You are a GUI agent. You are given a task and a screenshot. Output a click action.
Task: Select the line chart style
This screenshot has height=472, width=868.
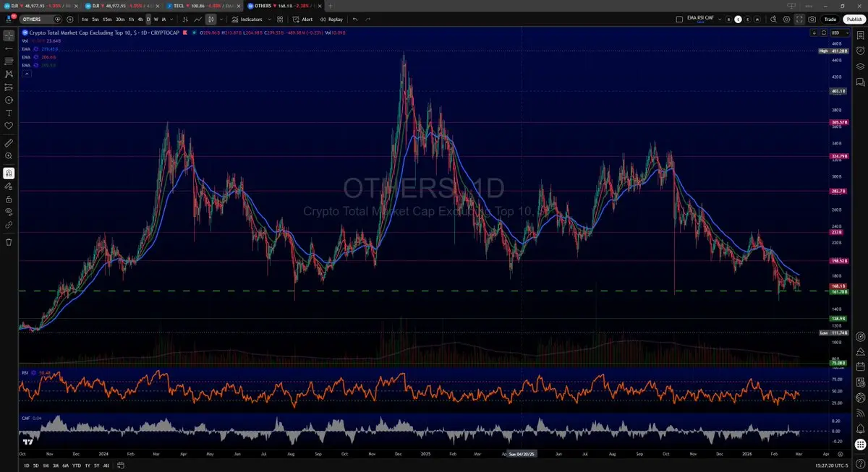(197, 20)
